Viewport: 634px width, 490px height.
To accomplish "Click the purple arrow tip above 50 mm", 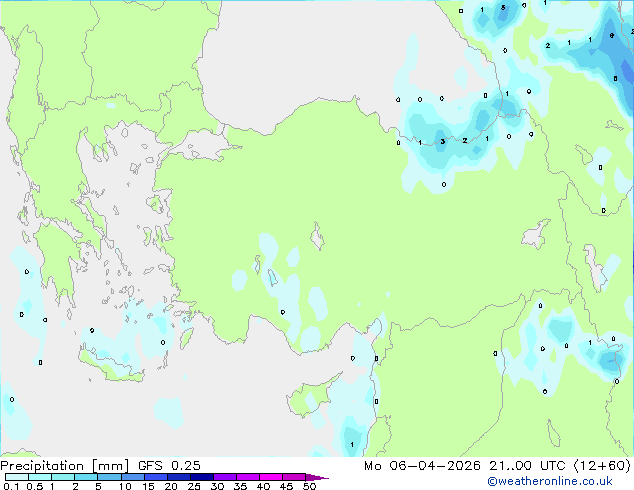I will point(317,477).
